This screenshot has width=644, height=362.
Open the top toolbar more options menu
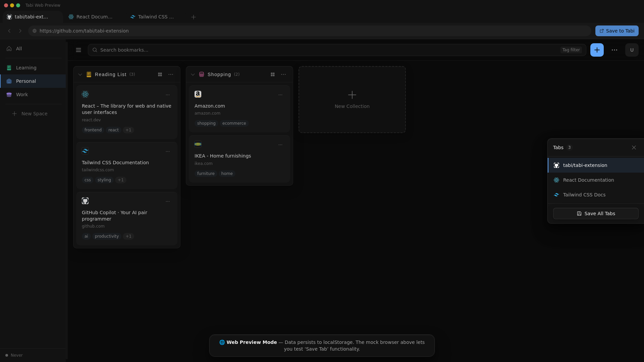614,50
